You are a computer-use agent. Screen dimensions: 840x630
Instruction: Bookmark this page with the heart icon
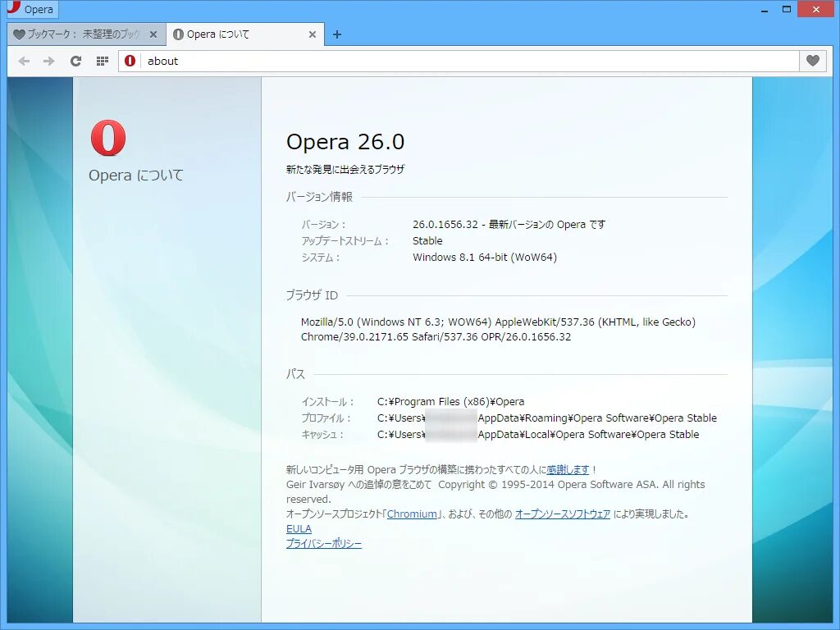point(813,61)
